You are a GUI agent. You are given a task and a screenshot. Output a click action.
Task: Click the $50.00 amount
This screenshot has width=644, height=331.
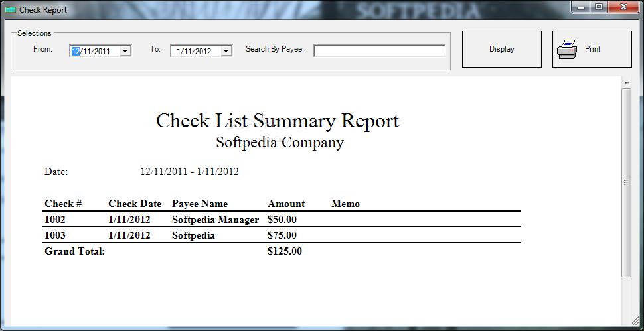[x=282, y=220]
